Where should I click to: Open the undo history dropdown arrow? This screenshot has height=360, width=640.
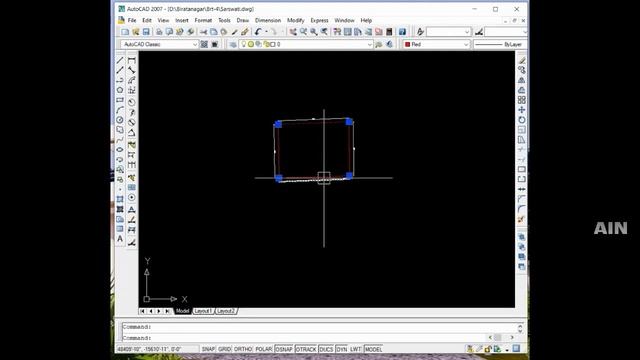click(267, 32)
